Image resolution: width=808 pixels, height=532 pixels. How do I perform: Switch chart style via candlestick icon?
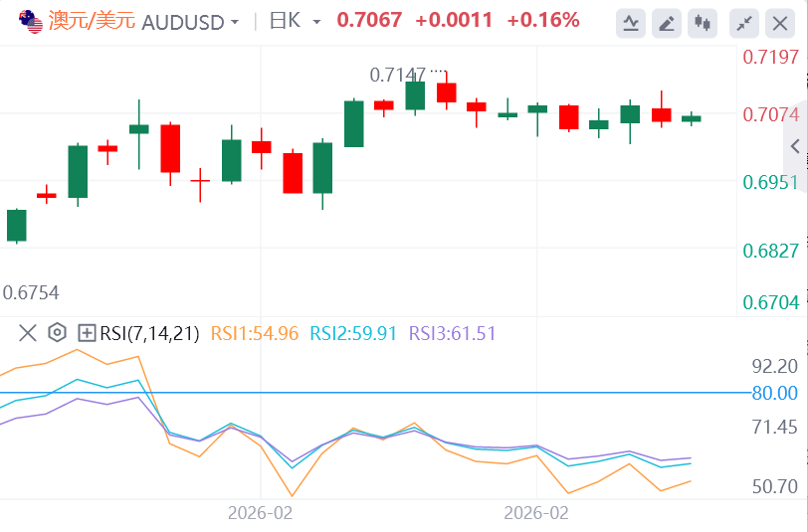pyautogui.click(x=703, y=23)
